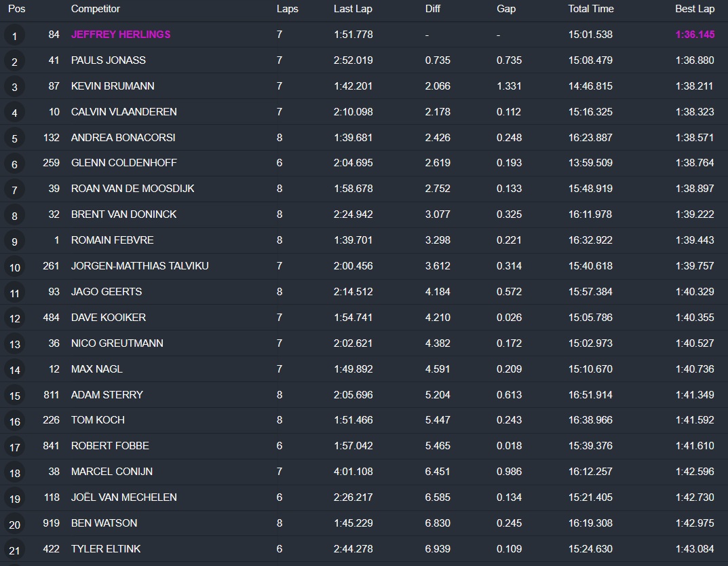Image resolution: width=728 pixels, height=566 pixels.
Task: Select Herlings' highlighted best lap 1:36.145
Action: click(694, 35)
